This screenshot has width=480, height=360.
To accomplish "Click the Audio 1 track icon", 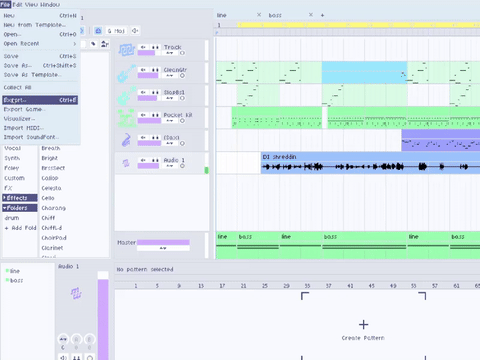I will coord(126,163).
